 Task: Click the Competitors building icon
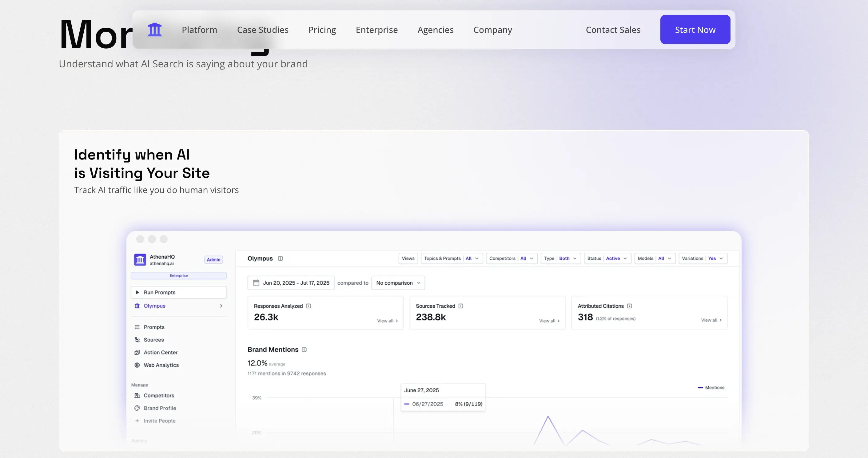pyautogui.click(x=137, y=395)
